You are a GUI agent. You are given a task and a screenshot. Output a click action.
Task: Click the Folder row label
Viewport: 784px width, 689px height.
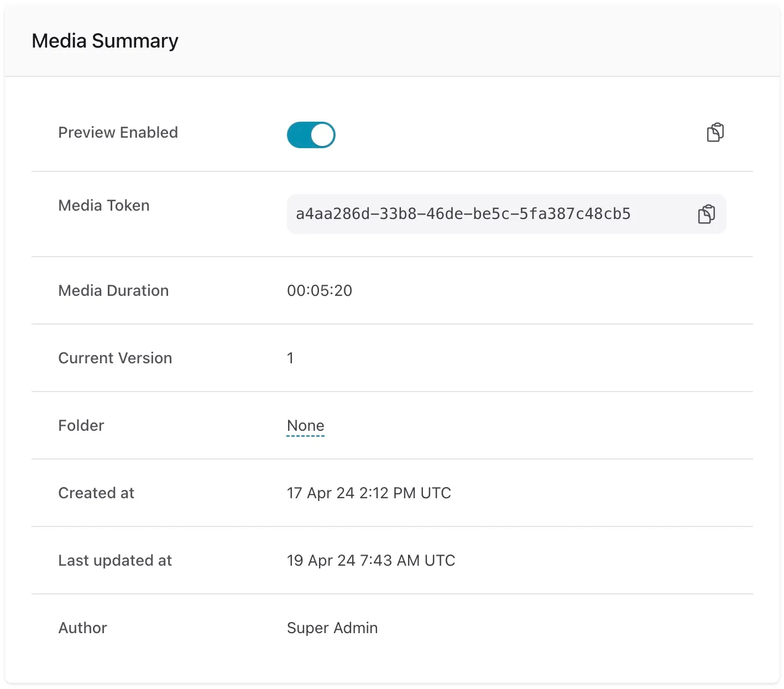81,425
